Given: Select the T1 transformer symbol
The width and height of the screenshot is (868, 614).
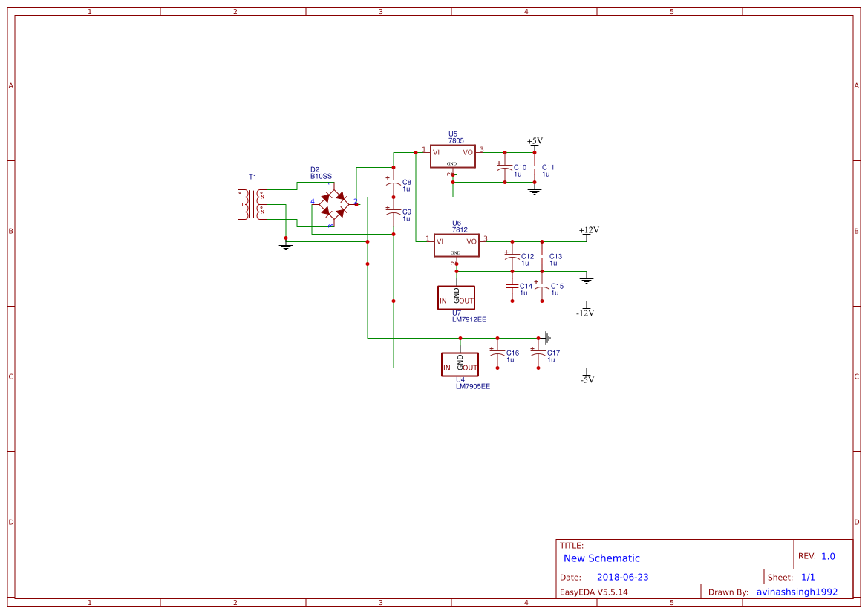Looking at the screenshot, I should 252,204.
